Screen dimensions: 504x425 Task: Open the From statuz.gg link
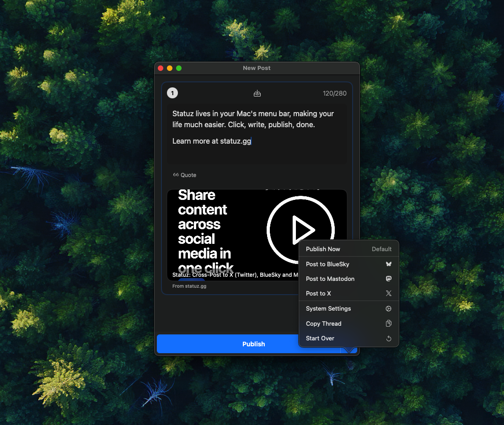(189, 286)
